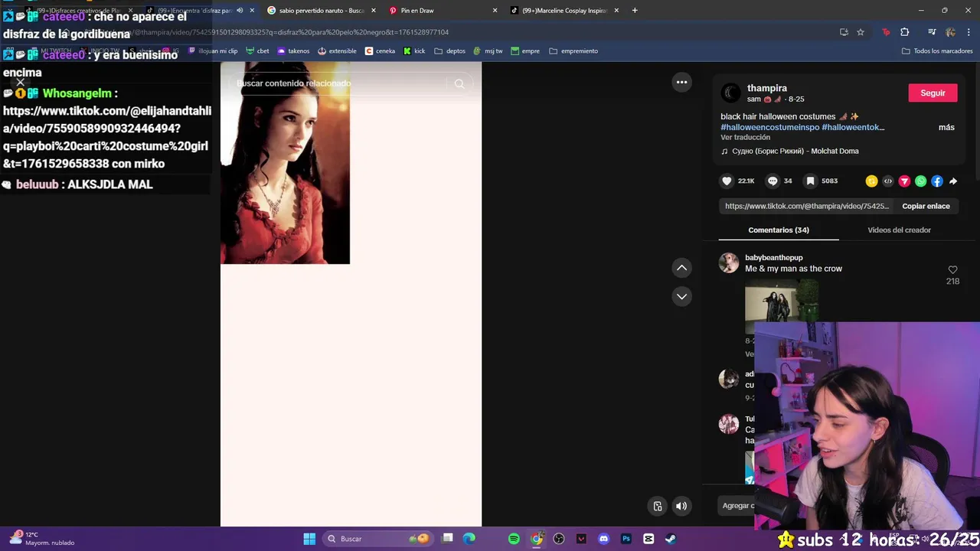This screenshot has height=551, width=980.
Task: Open the 'msj tw' bookmark
Action: (488, 51)
